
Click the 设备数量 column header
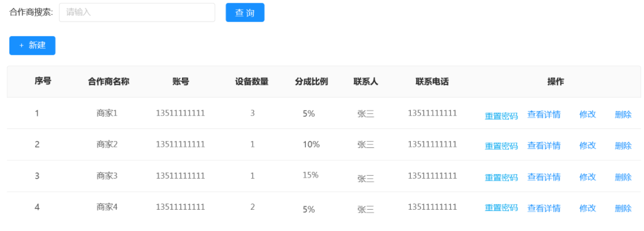252,81
